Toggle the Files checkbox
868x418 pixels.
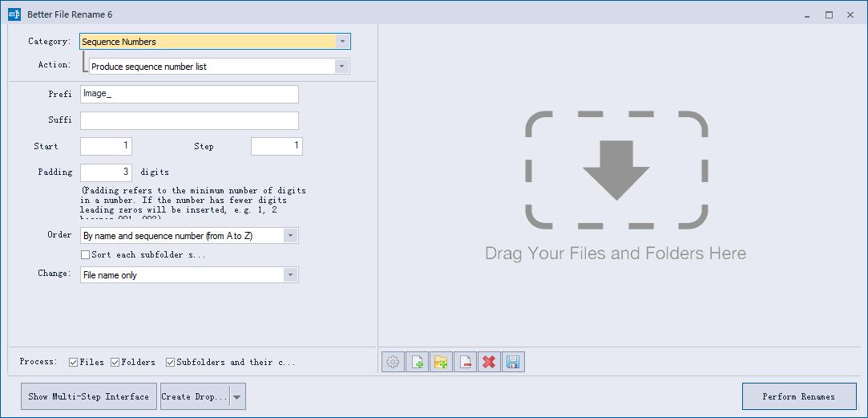tap(73, 363)
